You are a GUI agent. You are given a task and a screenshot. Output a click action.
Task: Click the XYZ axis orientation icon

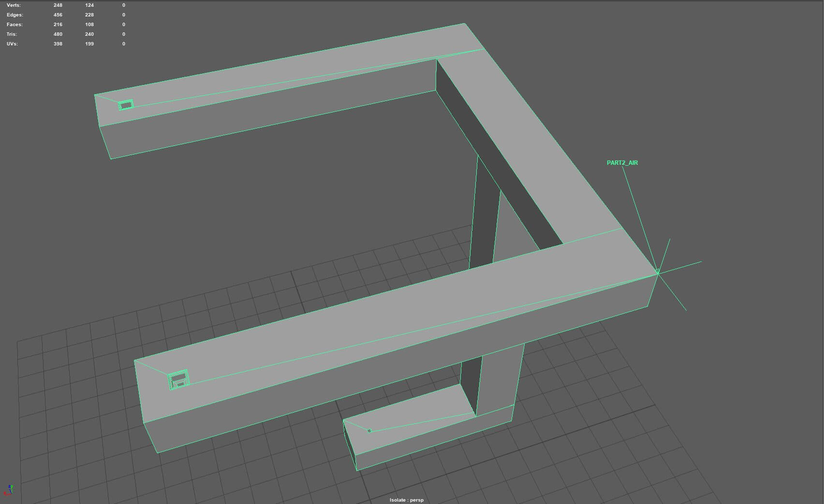coord(8,490)
